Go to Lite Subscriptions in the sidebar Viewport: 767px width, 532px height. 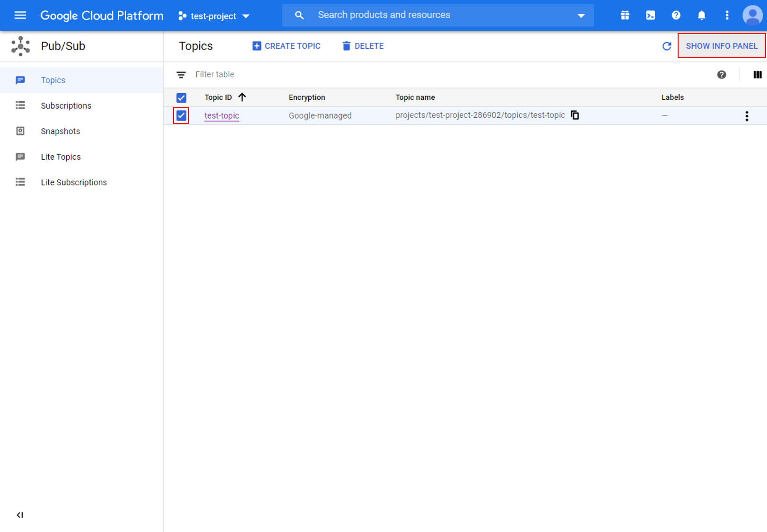(x=81, y=183)
